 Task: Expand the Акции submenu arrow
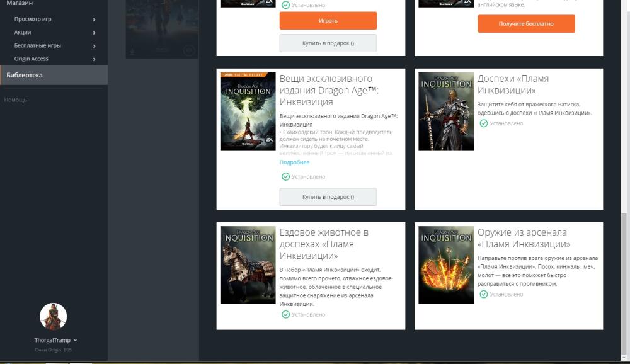pos(94,33)
